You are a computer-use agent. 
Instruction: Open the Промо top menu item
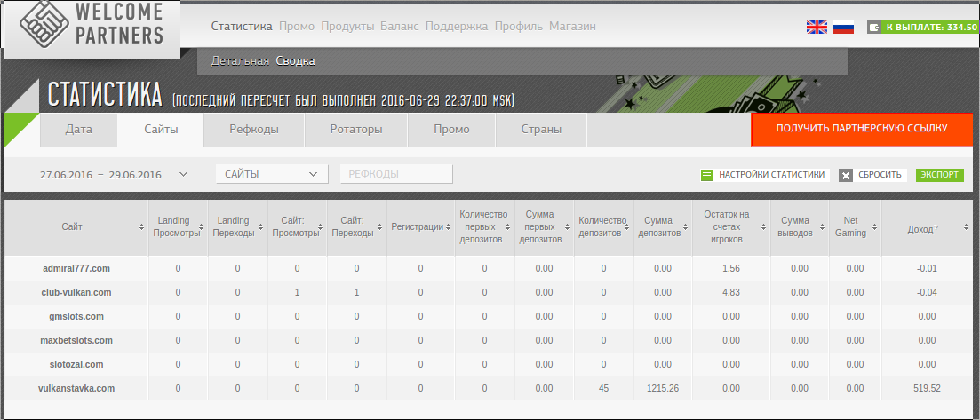click(297, 27)
